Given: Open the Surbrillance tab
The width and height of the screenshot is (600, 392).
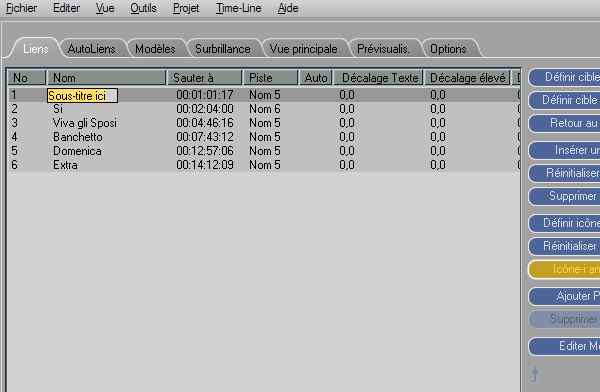Looking at the screenshot, I should (x=223, y=49).
